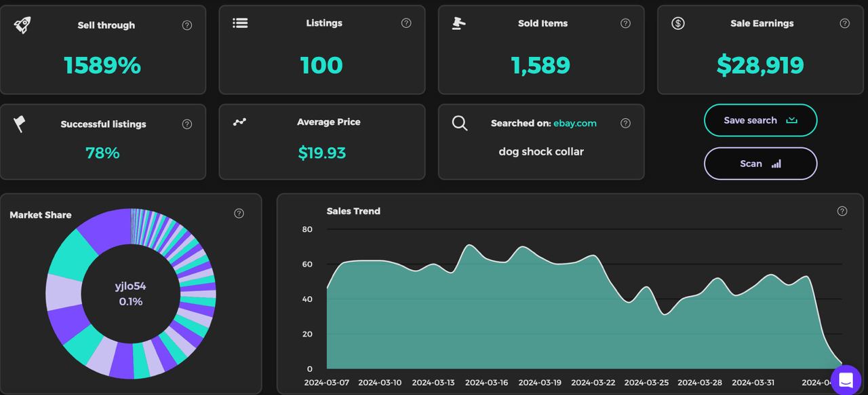
Task: Click the $19.93 average price value
Action: pyautogui.click(x=322, y=153)
